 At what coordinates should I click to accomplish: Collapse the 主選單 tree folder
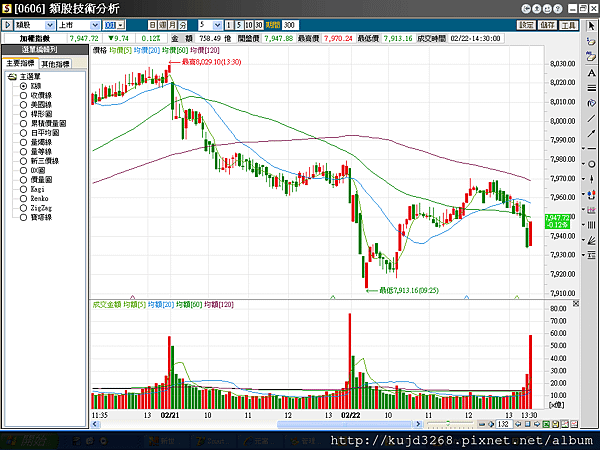click(12, 77)
